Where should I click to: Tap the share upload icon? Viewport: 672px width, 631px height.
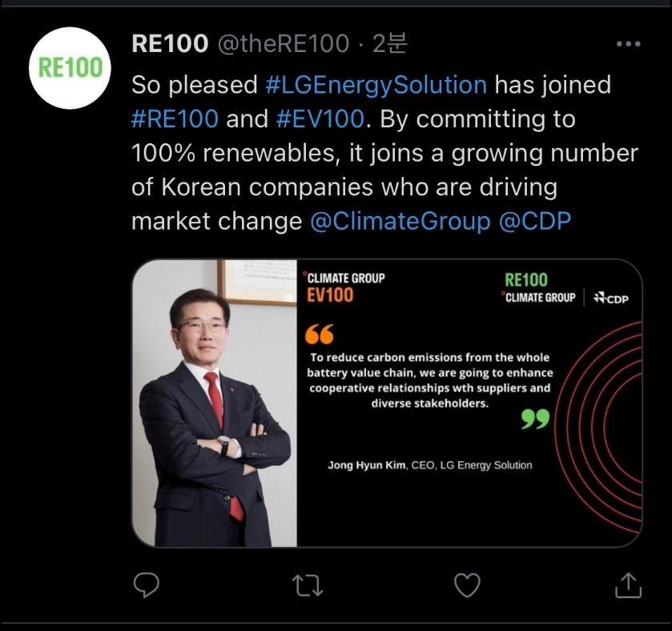pyautogui.click(x=628, y=585)
